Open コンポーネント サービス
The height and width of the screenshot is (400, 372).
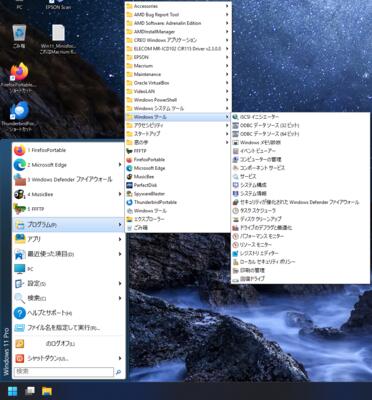301,168
